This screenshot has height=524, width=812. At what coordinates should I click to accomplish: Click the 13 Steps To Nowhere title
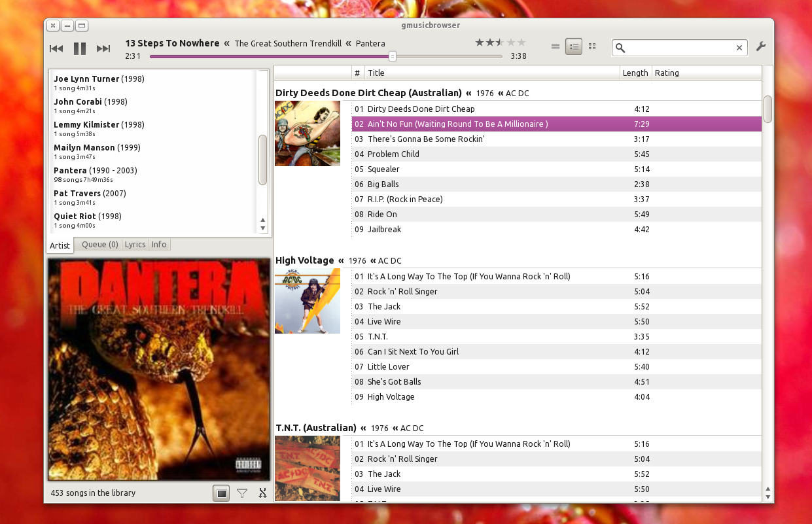(x=173, y=43)
